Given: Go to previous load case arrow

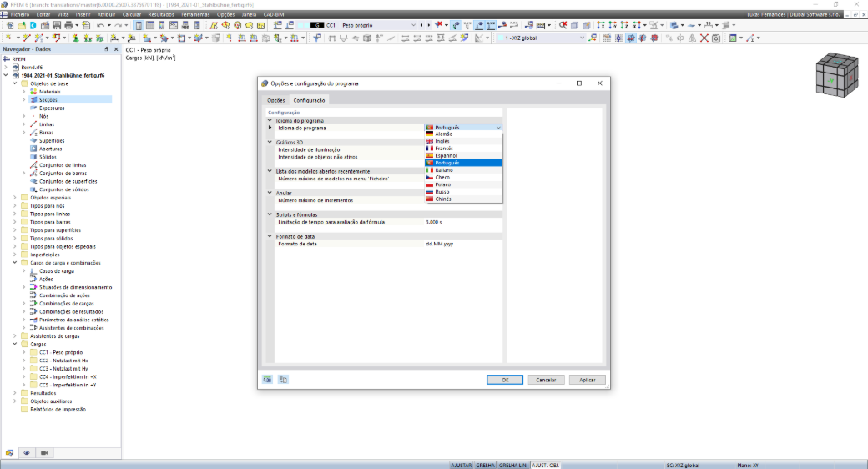Looking at the screenshot, I should 421,25.
